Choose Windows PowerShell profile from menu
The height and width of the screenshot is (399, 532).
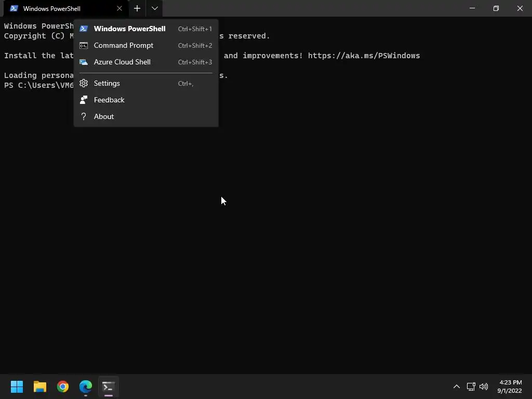click(146, 29)
